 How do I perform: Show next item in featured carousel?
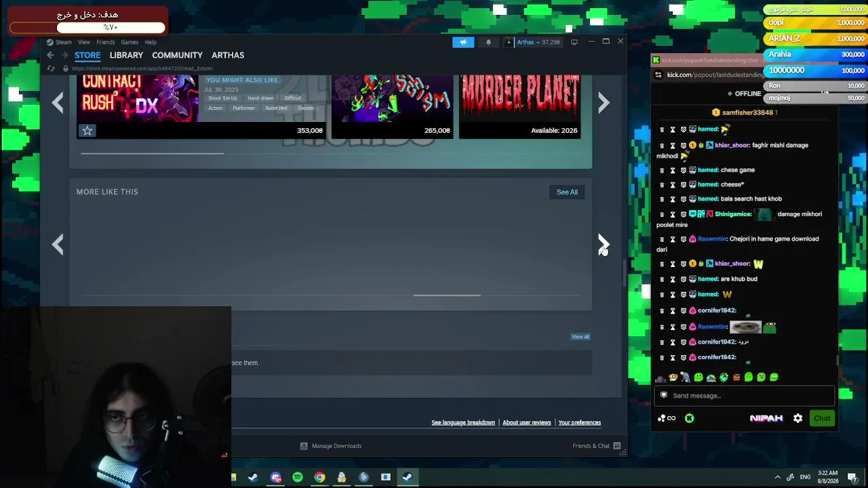click(604, 102)
